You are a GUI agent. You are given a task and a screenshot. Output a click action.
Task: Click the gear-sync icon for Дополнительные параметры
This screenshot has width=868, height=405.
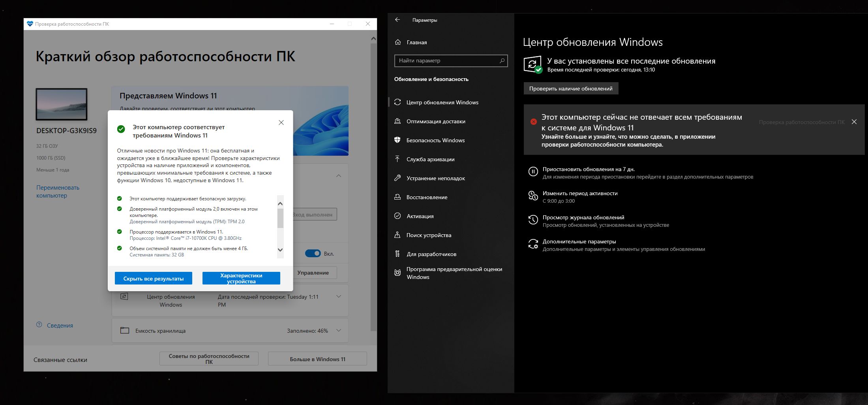click(533, 244)
